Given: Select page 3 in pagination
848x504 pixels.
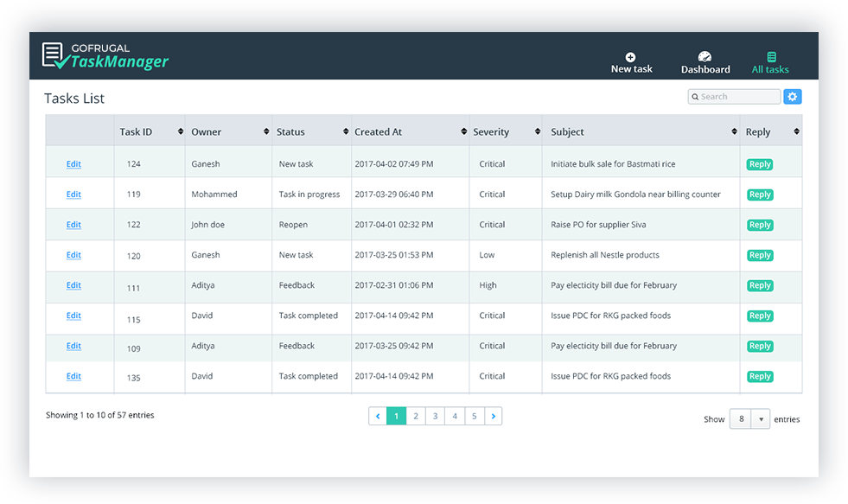Looking at the screenshot, I should 435,417.
